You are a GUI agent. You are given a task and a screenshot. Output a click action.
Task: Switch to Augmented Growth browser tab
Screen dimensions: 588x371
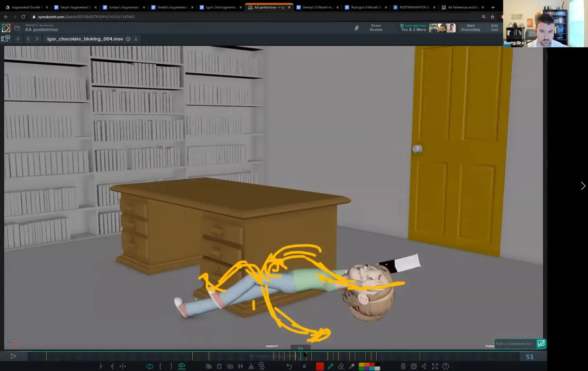(x=27, y=7)
